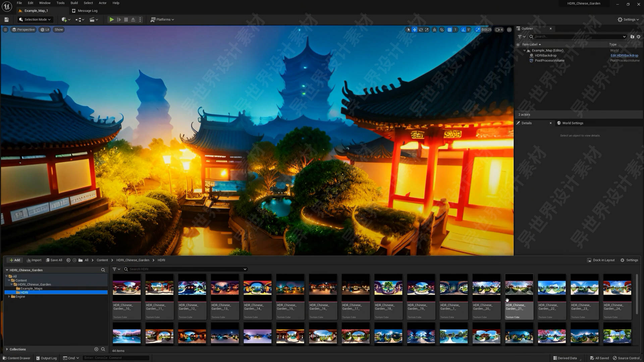Expand the Engine folder in tree
The image size is (644, 362).
(9, 297)
